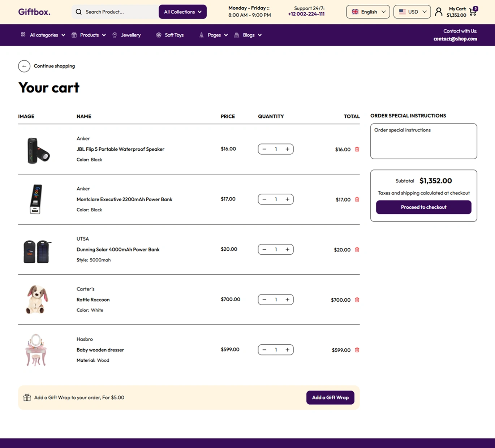495x448 pixels.
Task: Click the Giftbox logo
Action: [x=34, y=12]
